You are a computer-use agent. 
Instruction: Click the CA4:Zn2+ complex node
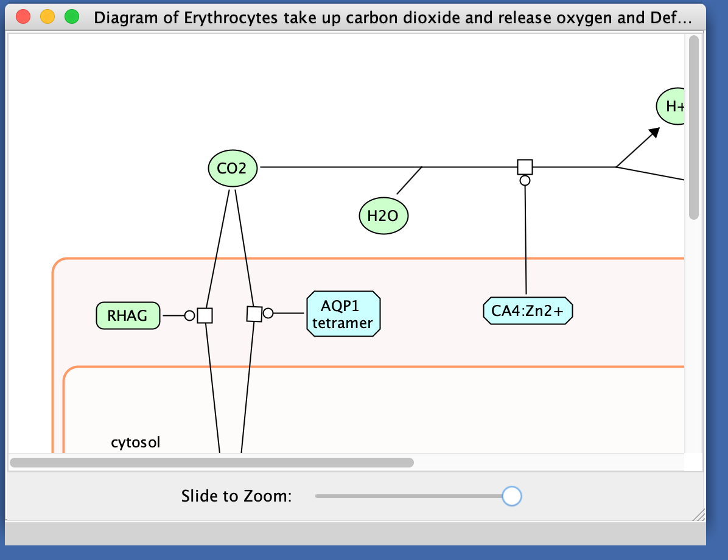[x=528, y=311]
